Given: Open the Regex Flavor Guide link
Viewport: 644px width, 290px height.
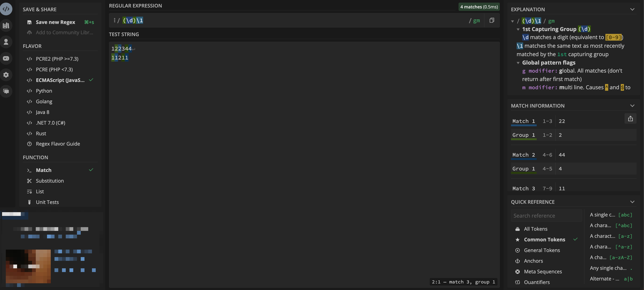Looking at the screenshot, I should (58, 144).
